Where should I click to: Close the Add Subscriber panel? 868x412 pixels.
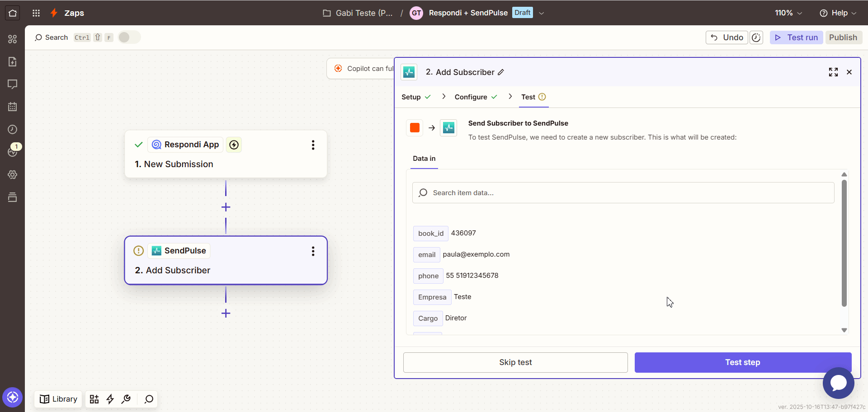[849, 72]
